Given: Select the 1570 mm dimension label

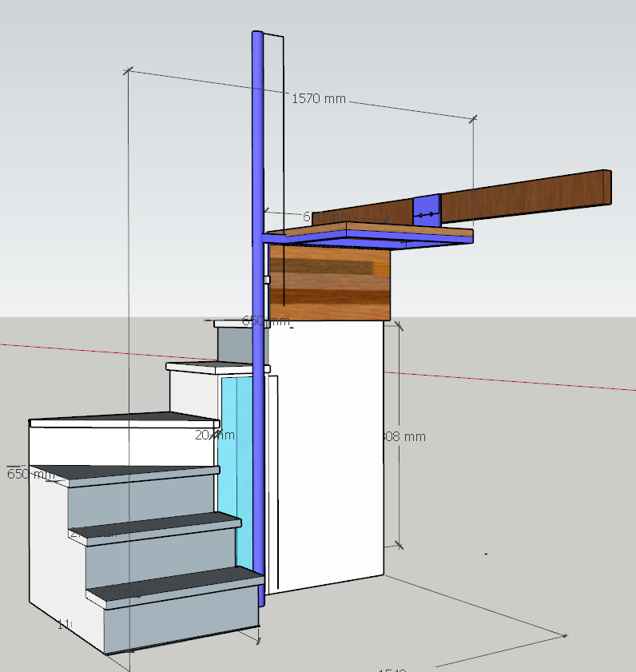Looking at the screenshot, I should [319, 99].
